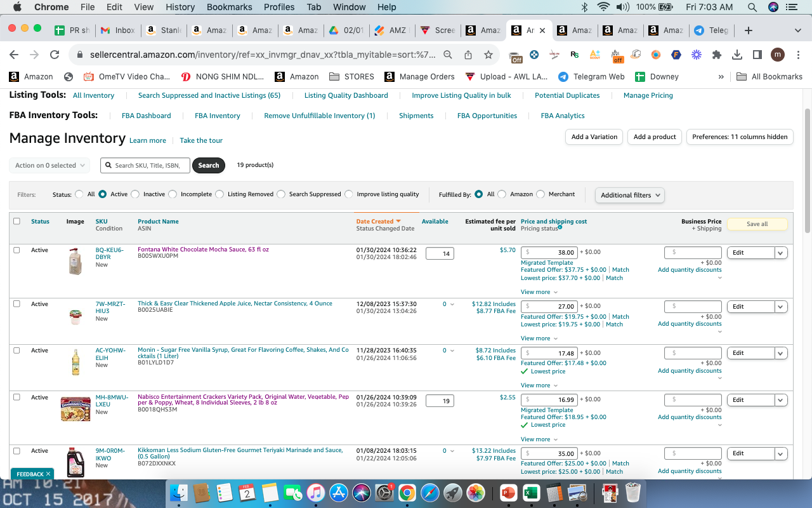Reload the page with the refresh icon
Image resolution: width=812 pixels, height=508 pixels.
coord(55,55)
